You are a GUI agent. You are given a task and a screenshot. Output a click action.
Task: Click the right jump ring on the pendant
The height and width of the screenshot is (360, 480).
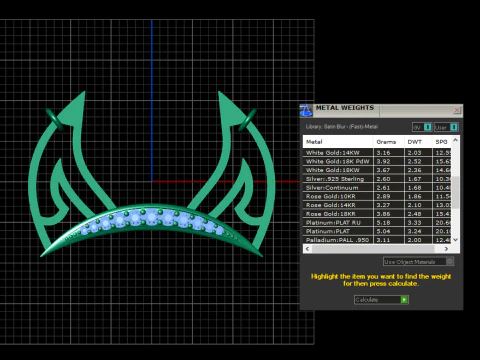[247, 119]
